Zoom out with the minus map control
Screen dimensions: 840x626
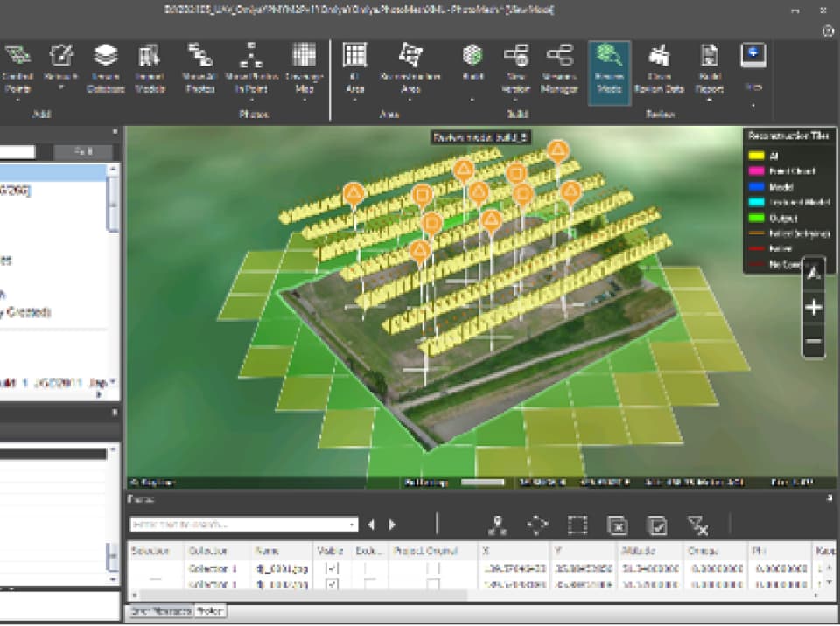pyautogui.click(x=813, y=341)
